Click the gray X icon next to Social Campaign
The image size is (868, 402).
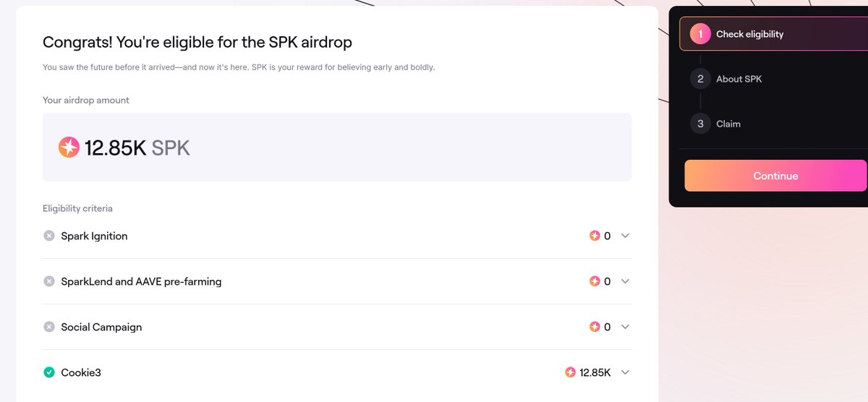click(49, 327)
